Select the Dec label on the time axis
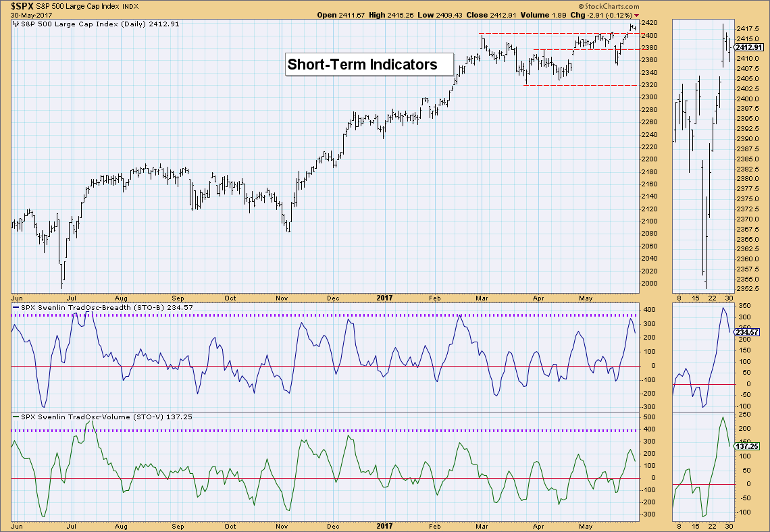Image resolution: width=770 pixels, height=532 pixels. click(334, 297)
